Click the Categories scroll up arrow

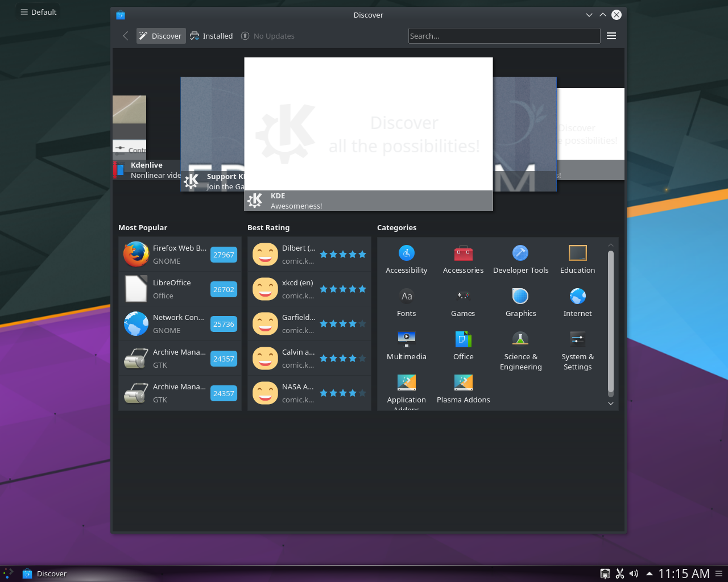pos(611,246)
